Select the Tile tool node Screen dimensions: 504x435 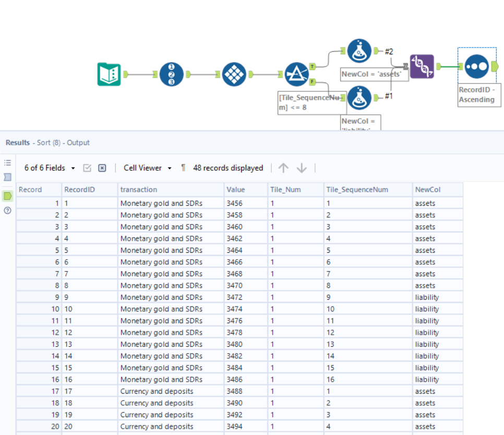234,74
